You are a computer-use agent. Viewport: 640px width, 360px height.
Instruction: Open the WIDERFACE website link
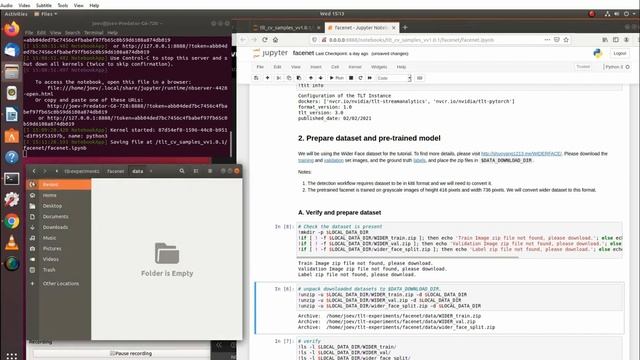coord(521,154)
